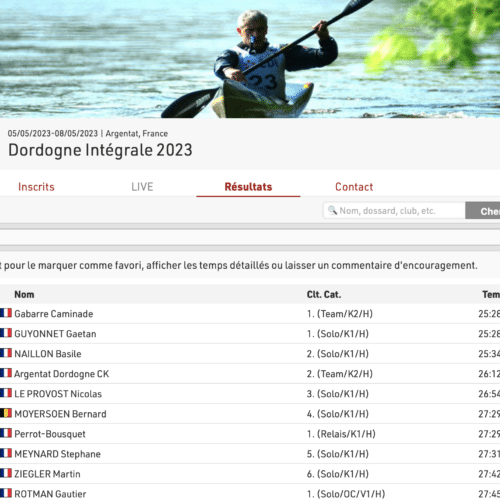
Task: Open the Contact tab
Action: pos(354,187)
